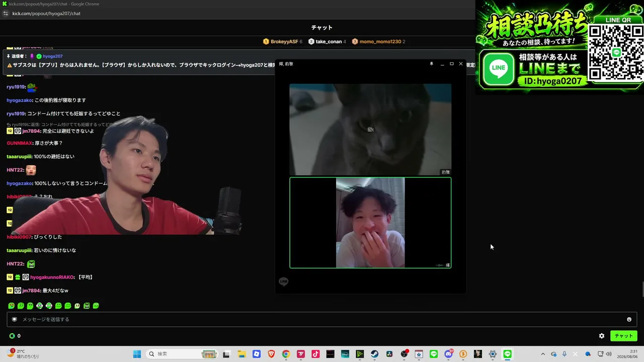Open Task View on taskbar

tap(226, 354)
